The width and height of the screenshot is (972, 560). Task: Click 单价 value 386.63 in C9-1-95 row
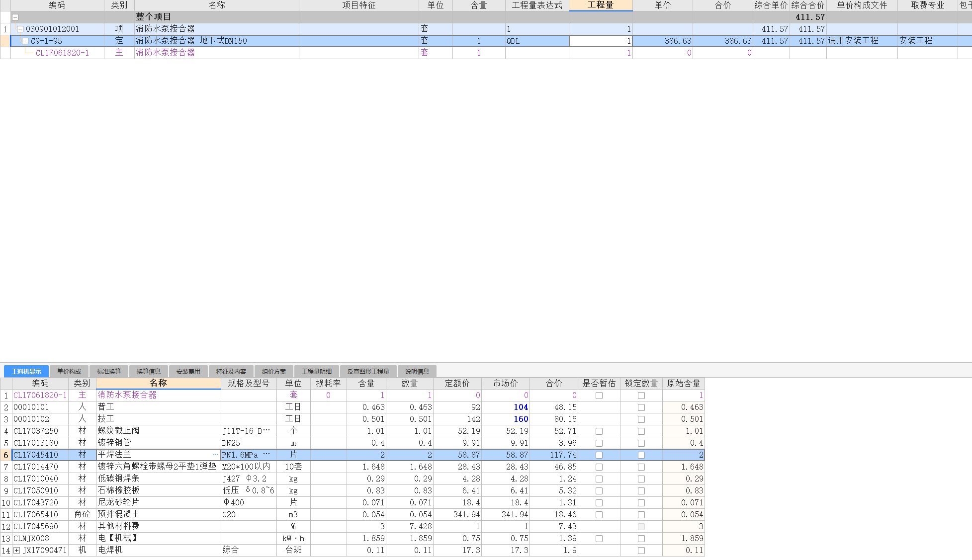pos(663,41)
